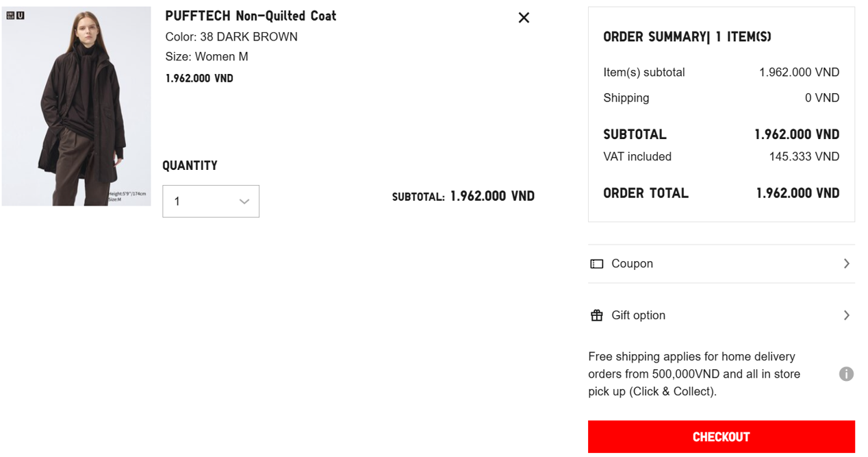Click the gift box icon
The image size is (868, 457).
[x=597, y=315]
